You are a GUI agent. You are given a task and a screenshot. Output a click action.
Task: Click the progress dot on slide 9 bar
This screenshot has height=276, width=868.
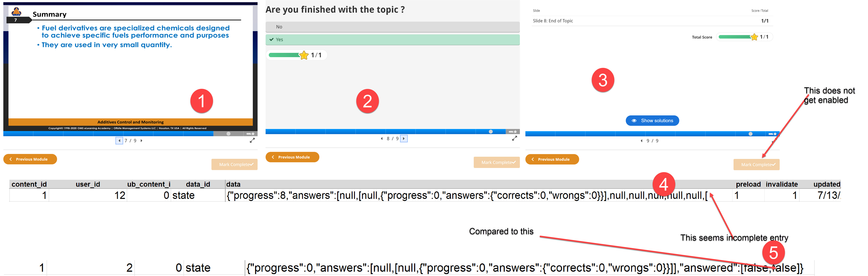coord(750,134)
